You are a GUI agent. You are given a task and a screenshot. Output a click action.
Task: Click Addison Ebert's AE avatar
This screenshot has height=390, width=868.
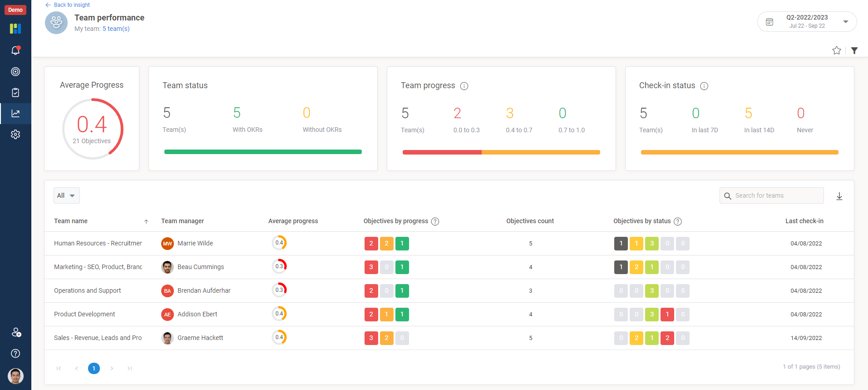pyautogui.click(x=168, y=314)
